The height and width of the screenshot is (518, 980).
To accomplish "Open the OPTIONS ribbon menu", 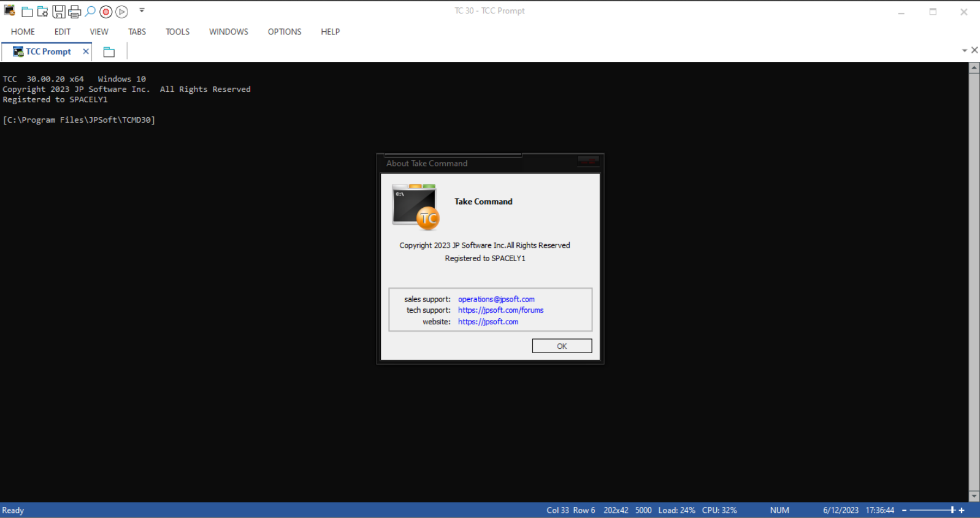I will tap(285, 32).
